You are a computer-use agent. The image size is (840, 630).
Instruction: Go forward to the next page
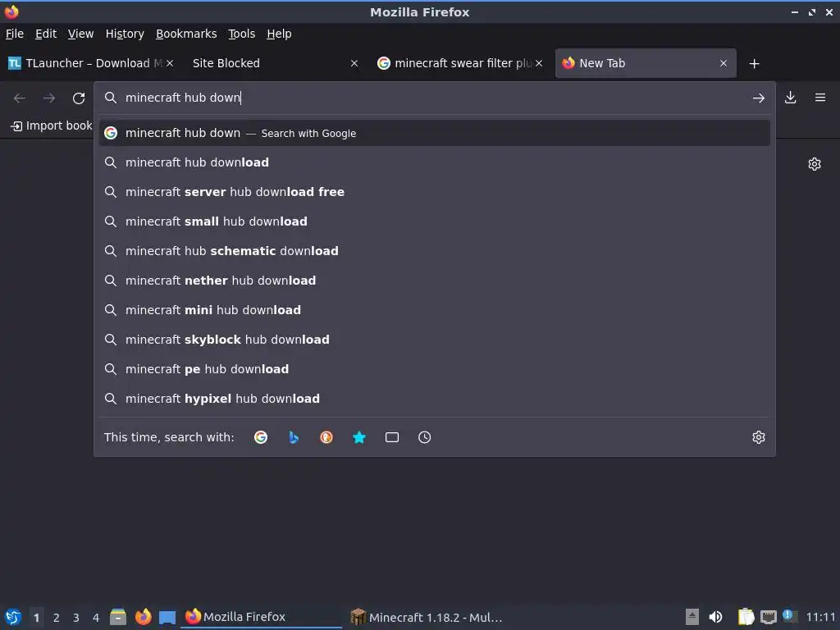click(x=49, y=98)
